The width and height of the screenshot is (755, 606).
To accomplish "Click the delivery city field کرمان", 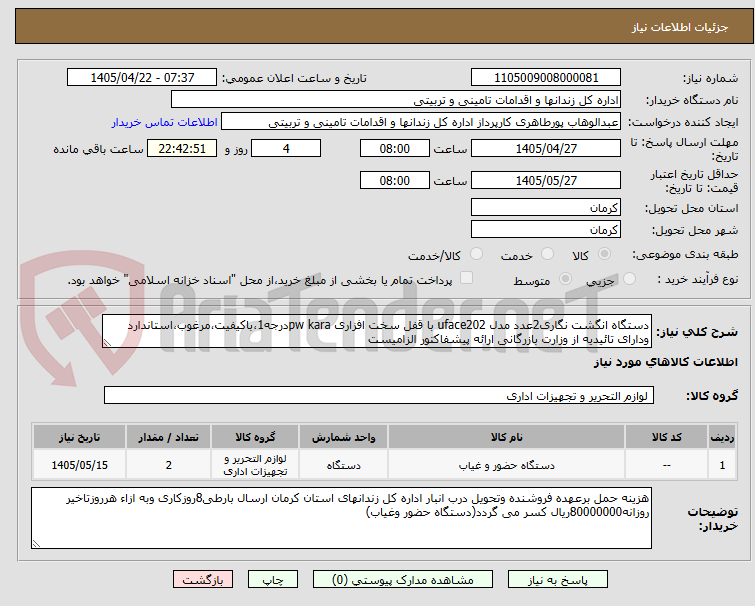I will [x=546, y=230].
